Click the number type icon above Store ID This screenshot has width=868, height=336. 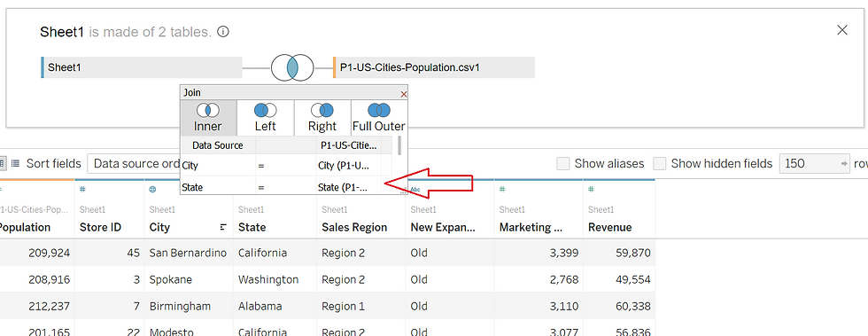coord(82,189)
